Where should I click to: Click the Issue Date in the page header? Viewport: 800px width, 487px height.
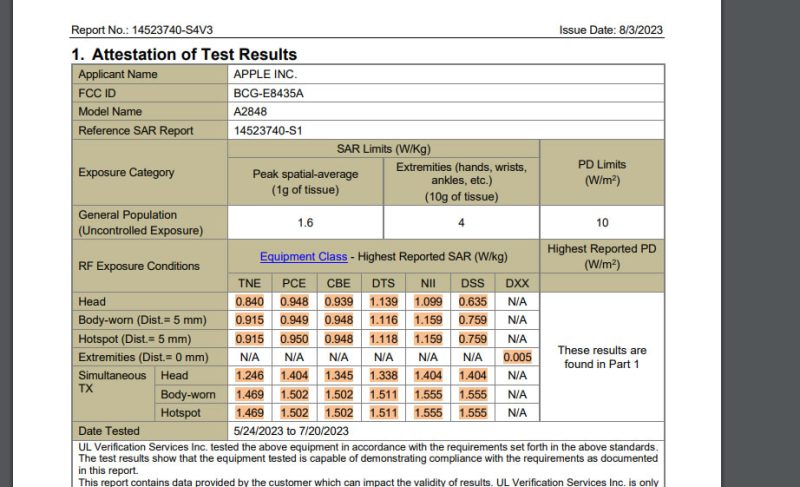pos(610,30)
